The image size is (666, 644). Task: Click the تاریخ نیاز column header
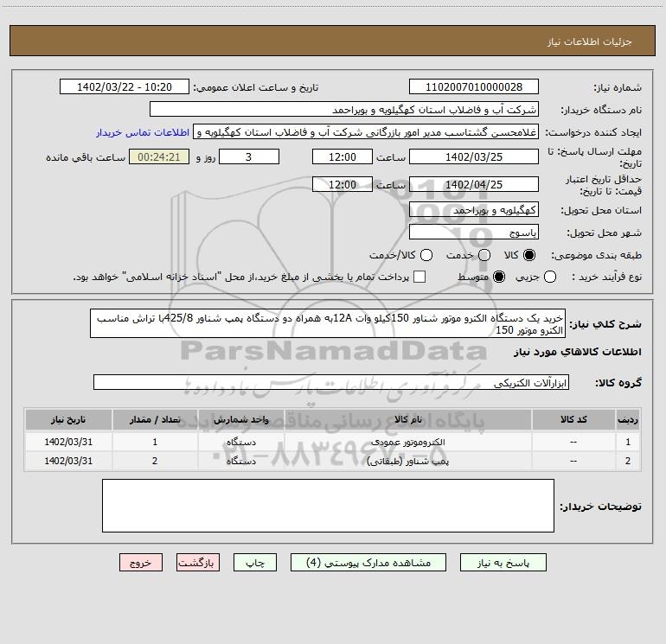tap(68, 419)
